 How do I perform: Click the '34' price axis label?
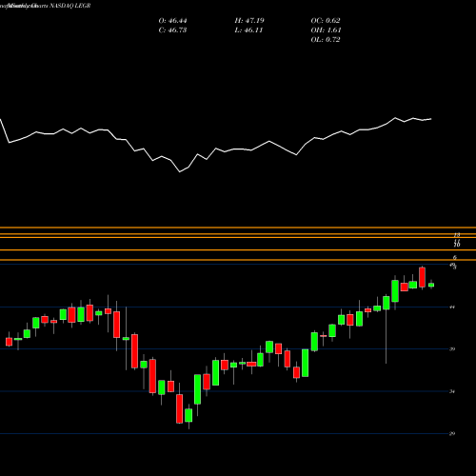tap(452, 391)
